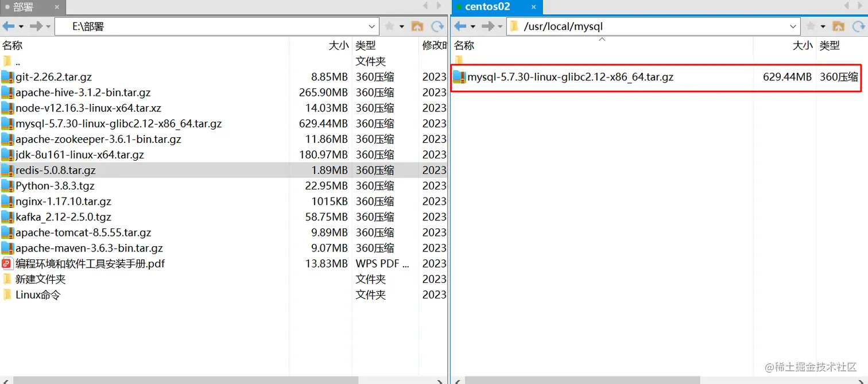Go back in the centos02 pane

pyautogui.click(x=460, y=26)
